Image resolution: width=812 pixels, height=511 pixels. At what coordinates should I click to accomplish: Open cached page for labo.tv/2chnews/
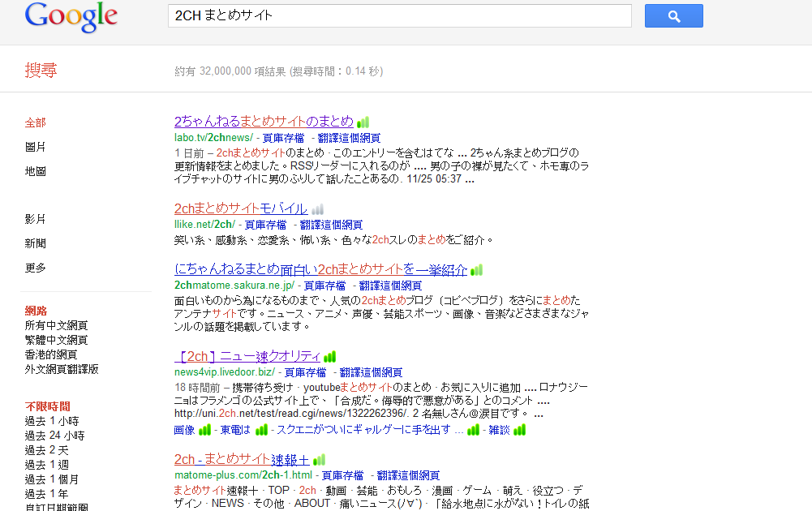coord(283,138)
